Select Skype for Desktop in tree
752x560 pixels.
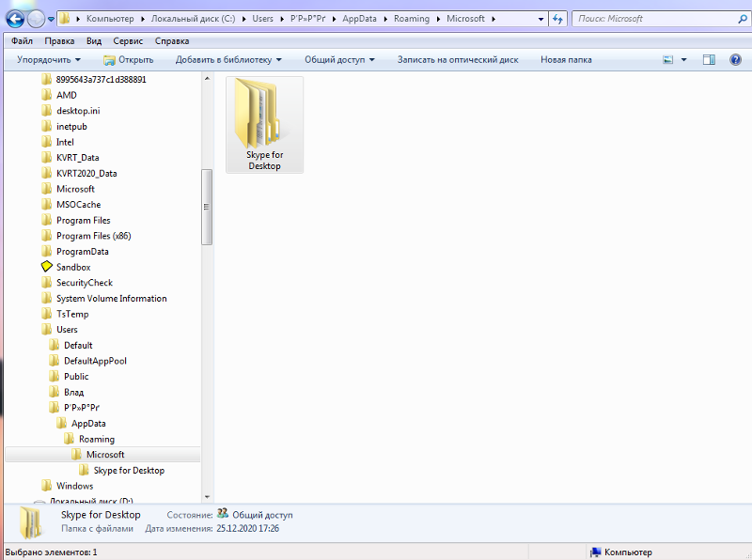click(129, 471)
